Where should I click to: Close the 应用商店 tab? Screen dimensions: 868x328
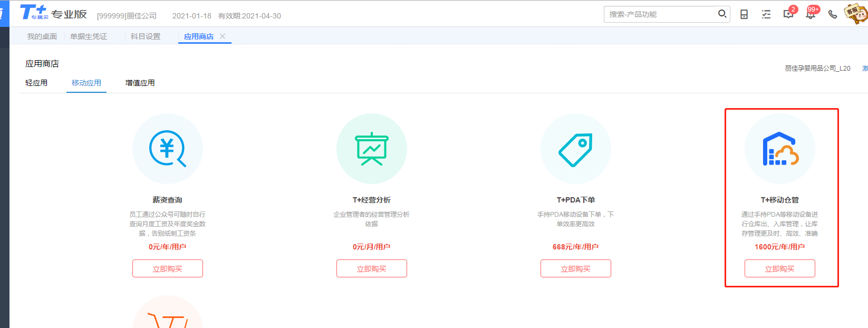tap(223, 36)
